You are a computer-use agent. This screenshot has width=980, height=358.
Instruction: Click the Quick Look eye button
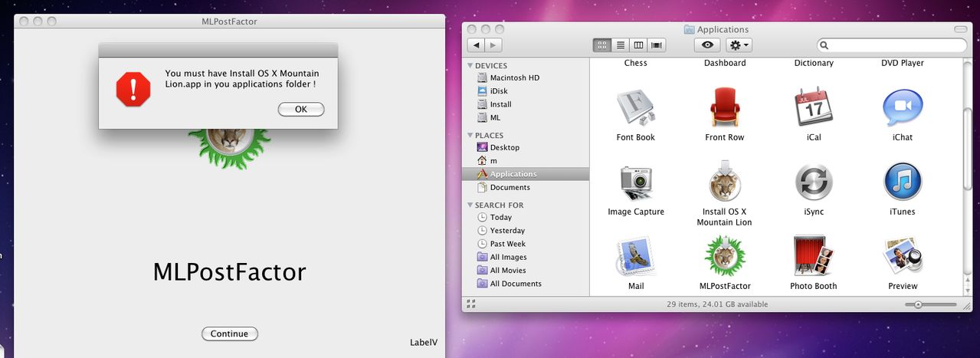[707, 45]
